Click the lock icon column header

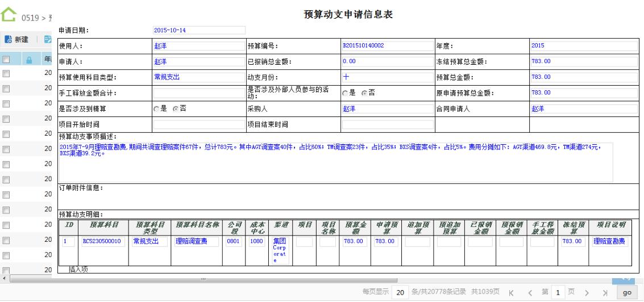coord(29,60)
